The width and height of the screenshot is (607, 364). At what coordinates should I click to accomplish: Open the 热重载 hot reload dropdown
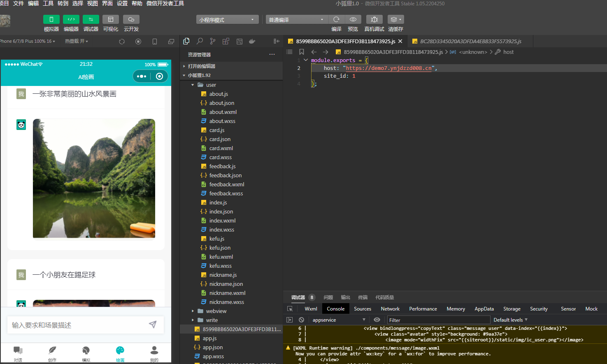coord(77,41)
